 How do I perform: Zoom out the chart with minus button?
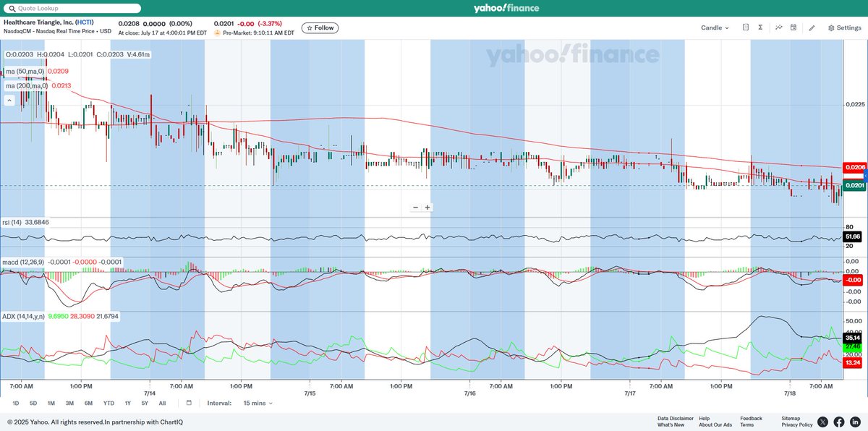coord(415,208)
